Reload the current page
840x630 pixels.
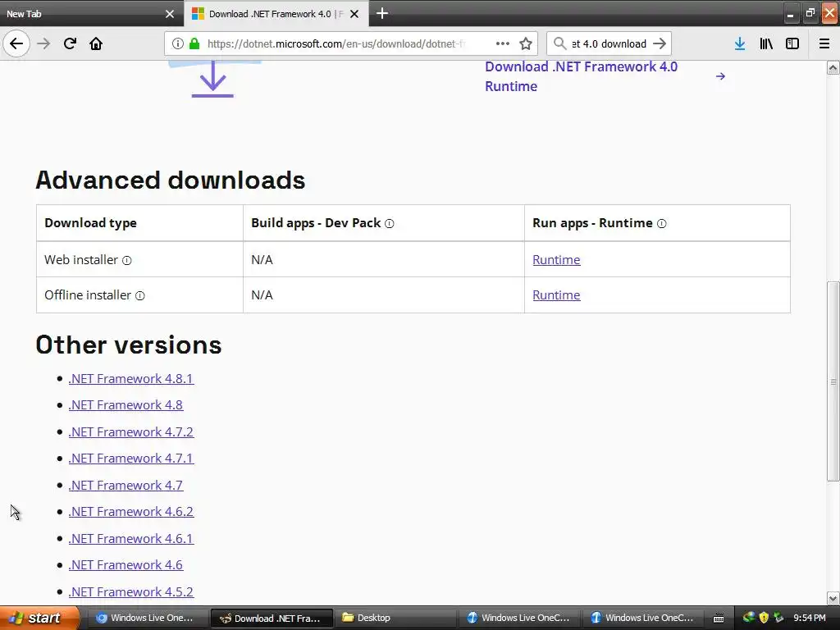pyautogui.click(x=70, y=43)
